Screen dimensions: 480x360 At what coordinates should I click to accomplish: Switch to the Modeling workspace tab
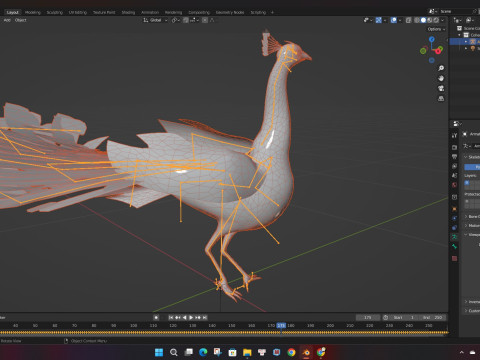coord(33,12)
